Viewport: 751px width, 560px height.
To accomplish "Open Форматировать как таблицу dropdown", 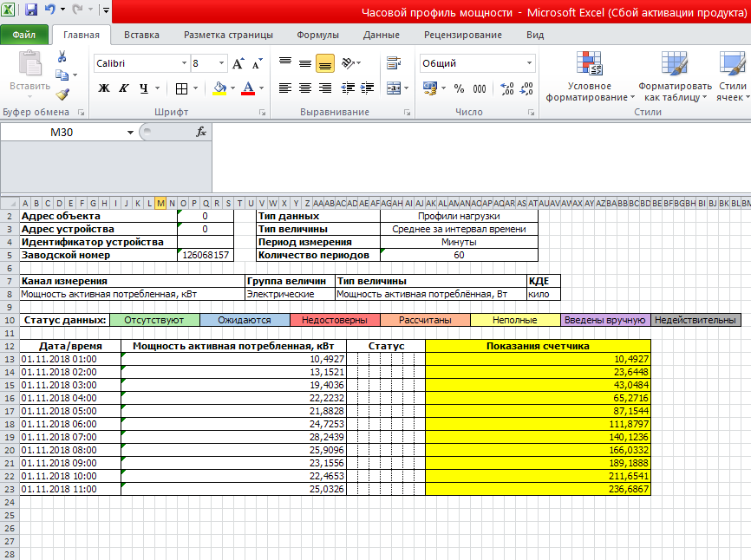I will [x=675, y=77].
